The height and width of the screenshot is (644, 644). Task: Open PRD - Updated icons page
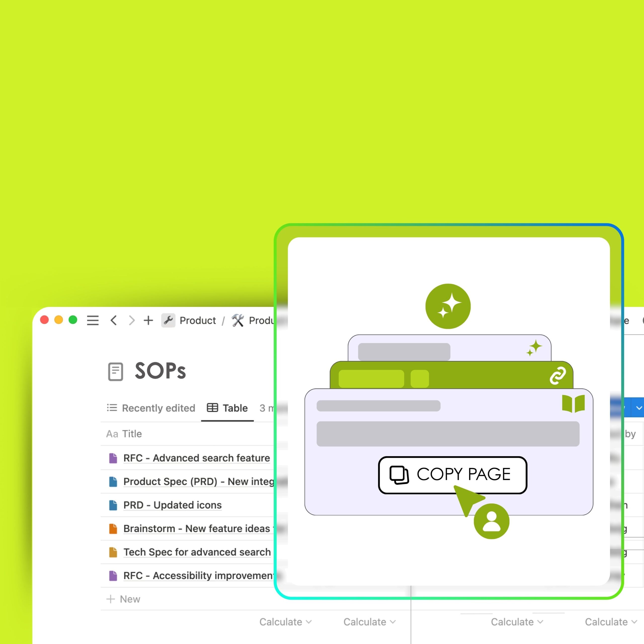click(172, 505)
